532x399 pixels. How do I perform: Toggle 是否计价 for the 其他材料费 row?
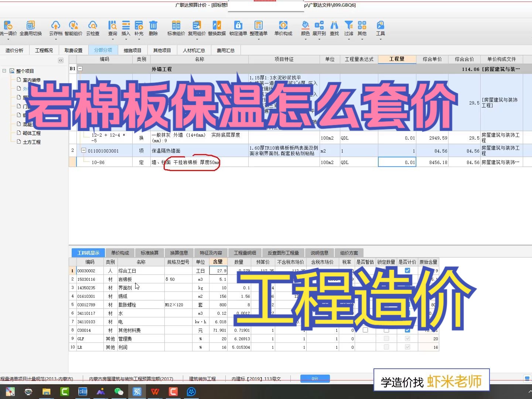(407, 330)
